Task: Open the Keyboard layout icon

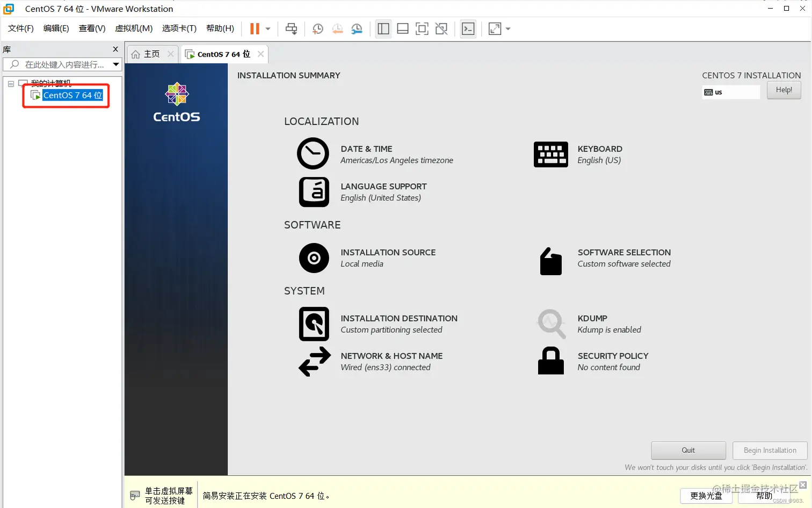Action: pyautogui.click(x=550, y=154)
